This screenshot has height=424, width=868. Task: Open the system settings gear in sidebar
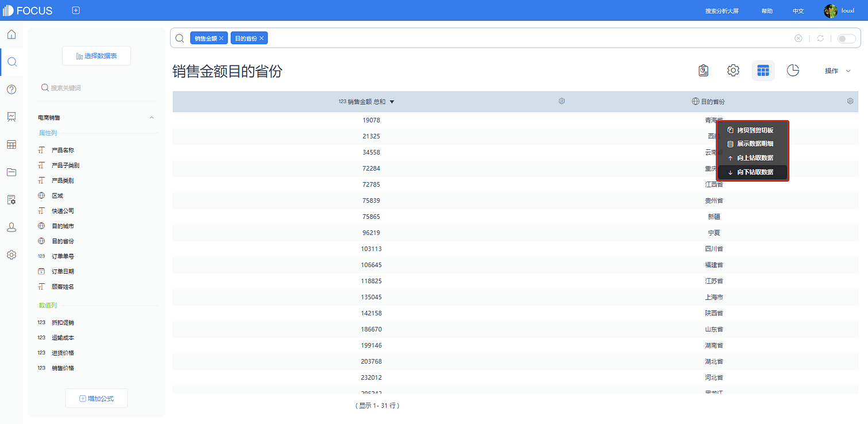(x=11, y=255)
